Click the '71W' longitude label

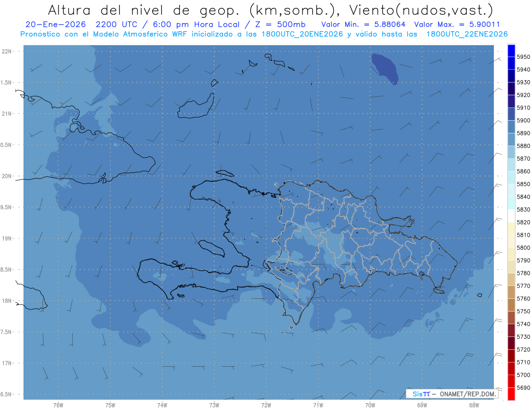tap(318, 406)
